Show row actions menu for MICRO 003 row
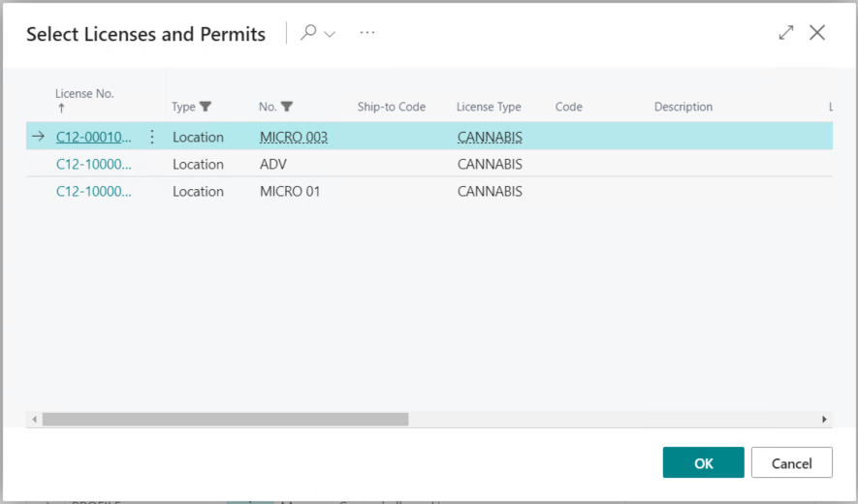The width and height of the screenshot is (858, 504). coord(152,137)
